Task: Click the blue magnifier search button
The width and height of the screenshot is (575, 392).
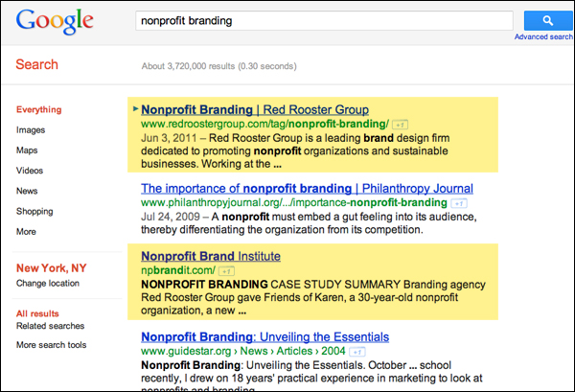Action: pyautogui.click(x=548, y=20)
